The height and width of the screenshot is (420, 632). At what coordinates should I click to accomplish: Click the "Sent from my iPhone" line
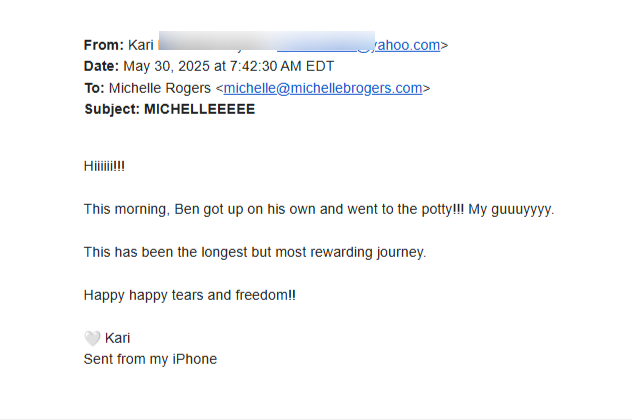click(x=150, y=359)
